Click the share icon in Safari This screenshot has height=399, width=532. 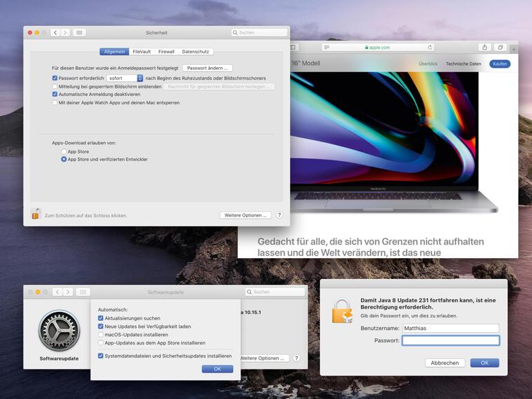point(485,48)
